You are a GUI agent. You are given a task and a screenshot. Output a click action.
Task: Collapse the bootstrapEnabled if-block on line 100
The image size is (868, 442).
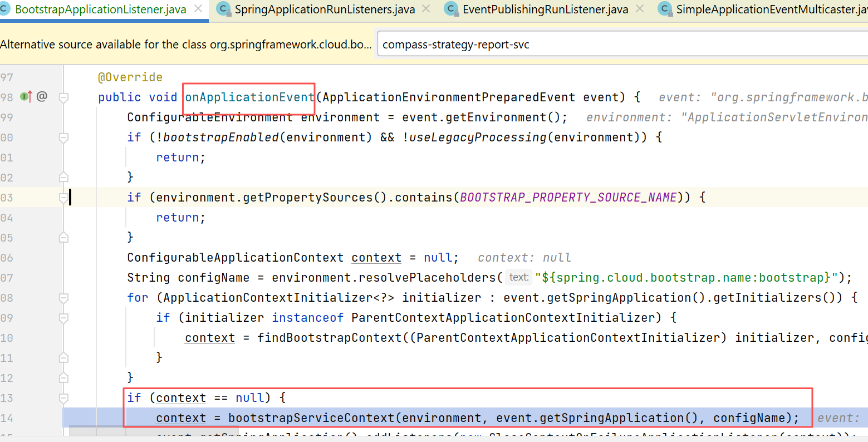63,137
